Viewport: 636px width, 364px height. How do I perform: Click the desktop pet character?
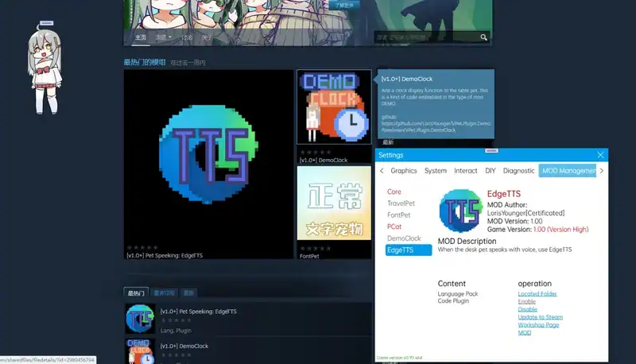click(x=45, y=68)
